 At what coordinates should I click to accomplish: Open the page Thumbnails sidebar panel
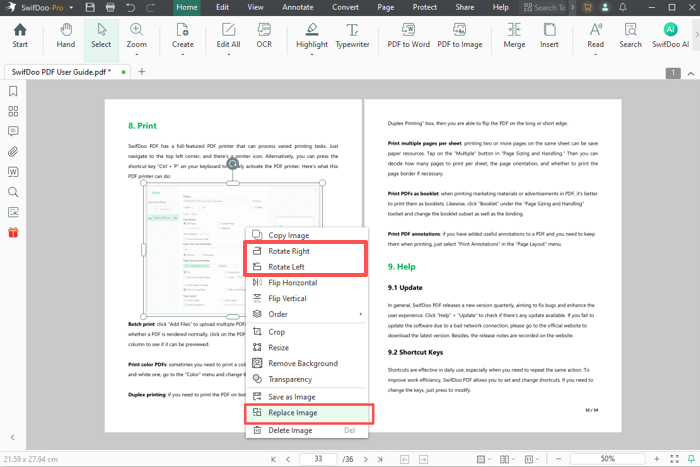tap(13, 111)
